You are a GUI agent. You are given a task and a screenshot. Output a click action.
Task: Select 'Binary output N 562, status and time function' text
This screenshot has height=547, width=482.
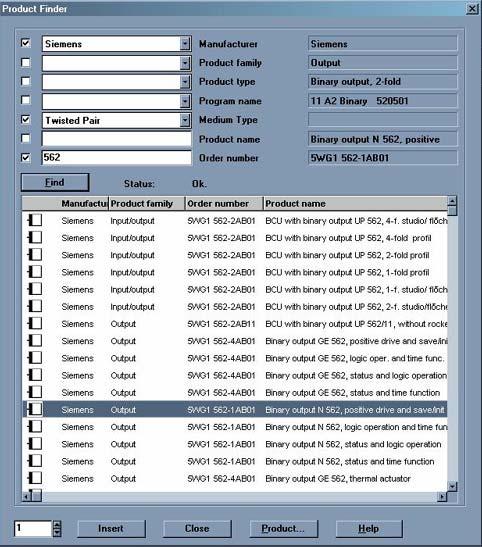tap(349, 461)
